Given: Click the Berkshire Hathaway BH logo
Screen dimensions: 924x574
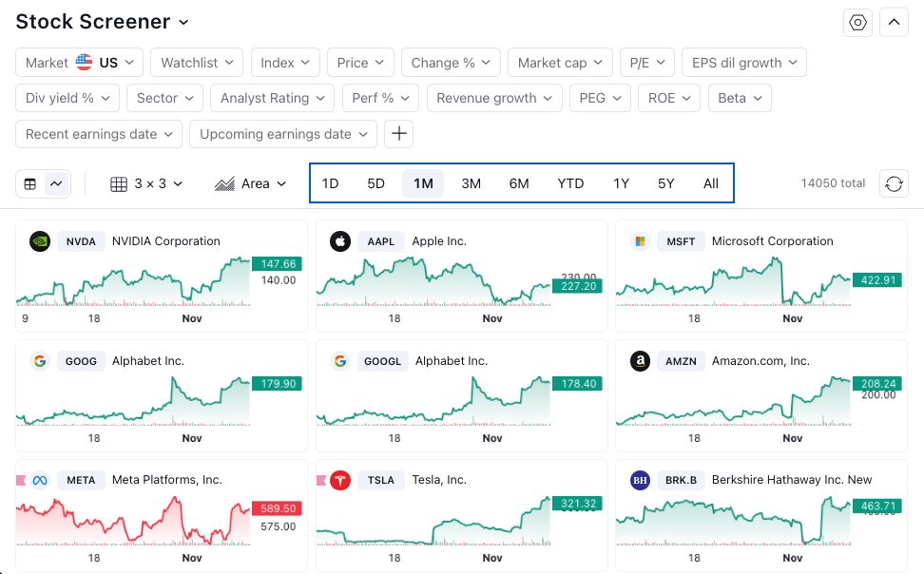Looking at the screenshot, I should [640, 480].
